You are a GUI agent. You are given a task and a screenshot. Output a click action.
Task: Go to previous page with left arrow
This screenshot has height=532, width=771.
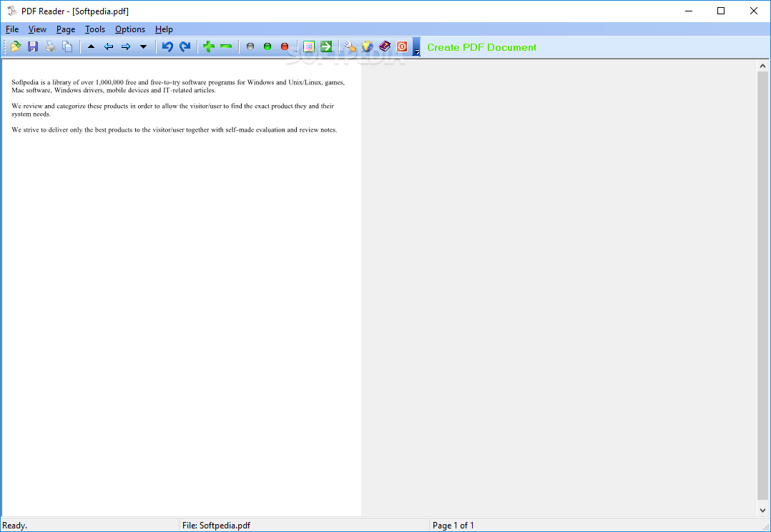109,46
